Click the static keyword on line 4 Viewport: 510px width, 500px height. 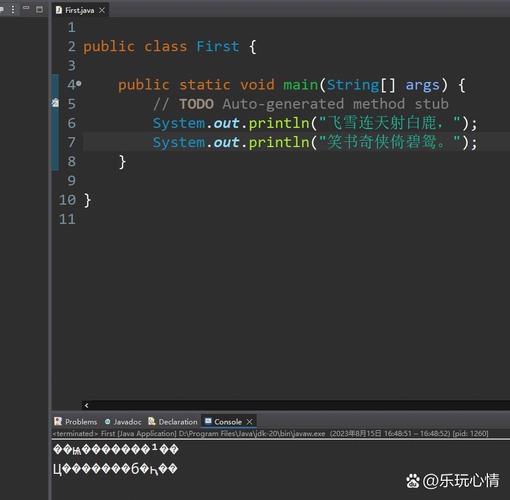(x=205, y=85)
